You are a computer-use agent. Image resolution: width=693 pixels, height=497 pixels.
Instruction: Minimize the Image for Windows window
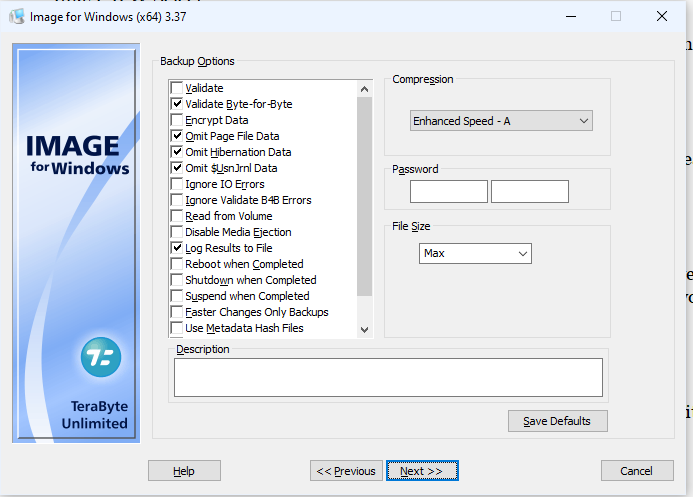pos(571,16)
